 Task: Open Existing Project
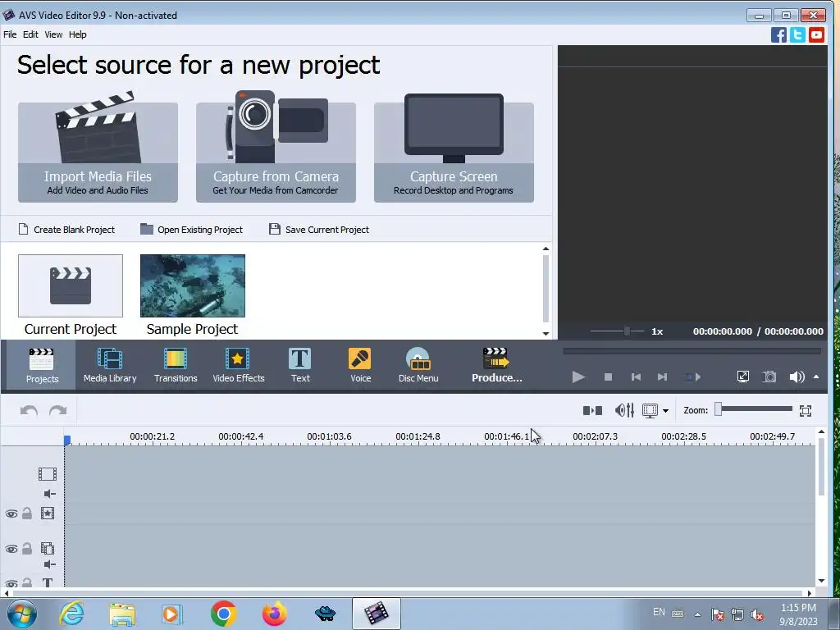192,230
